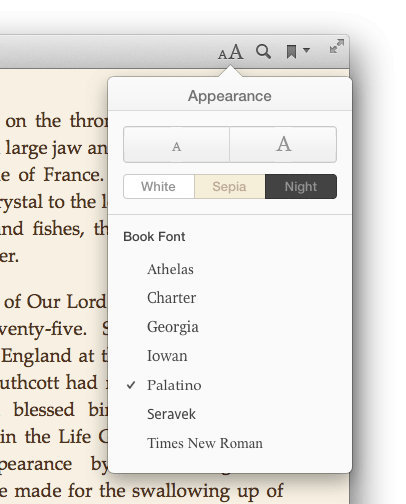
Task: Decrease text size with small A
Action: pos(176,145)
